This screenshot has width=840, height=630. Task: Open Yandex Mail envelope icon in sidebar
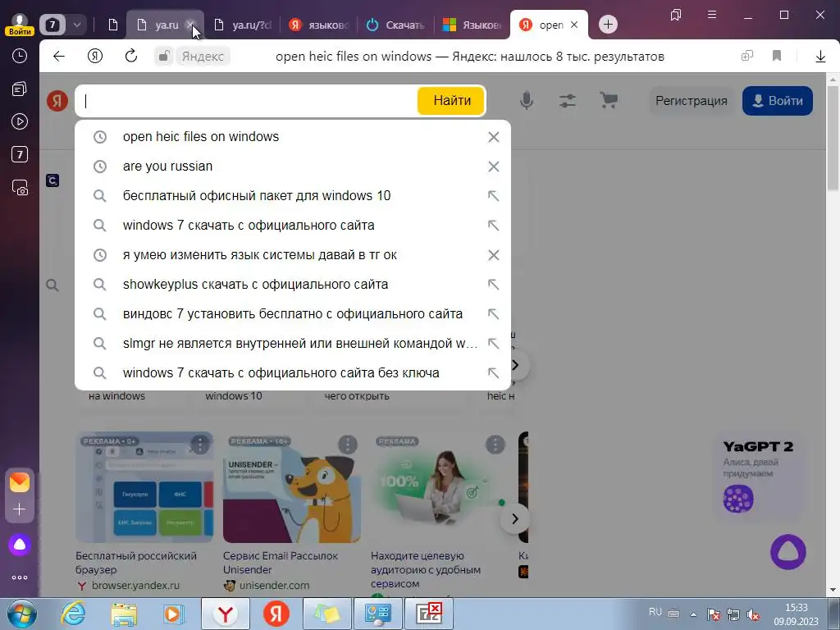click(20, 482)
